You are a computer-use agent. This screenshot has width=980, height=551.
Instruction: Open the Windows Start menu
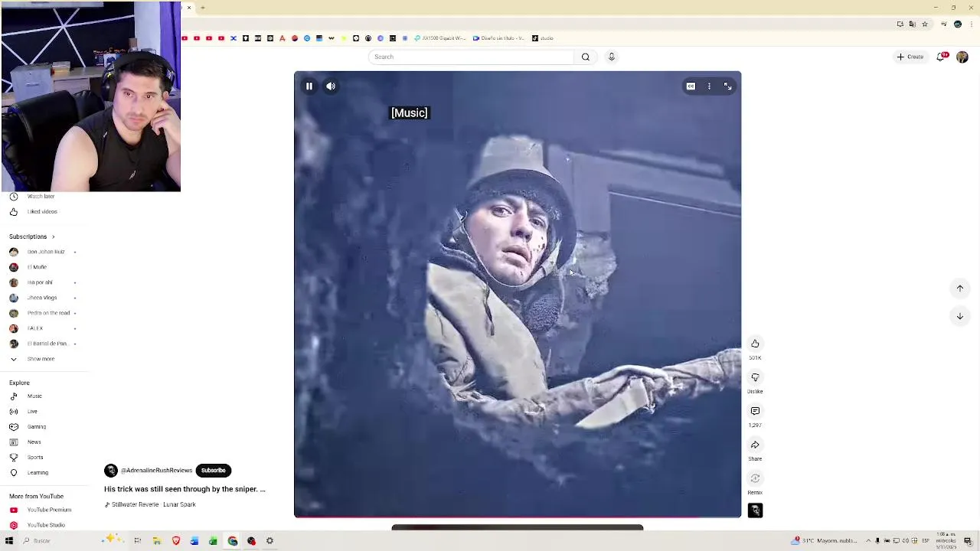(9, 541)
